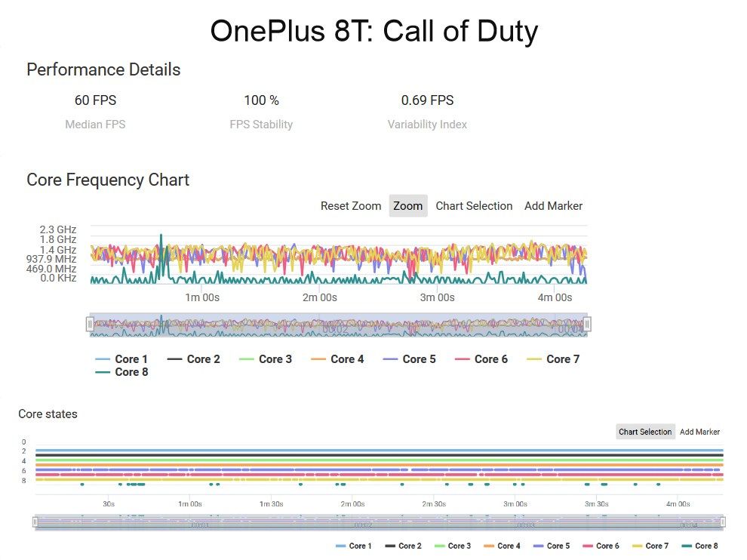Hide Core 3 in frequency chart legend
Screen dimensions: 747x560
[x=266, y=359]
